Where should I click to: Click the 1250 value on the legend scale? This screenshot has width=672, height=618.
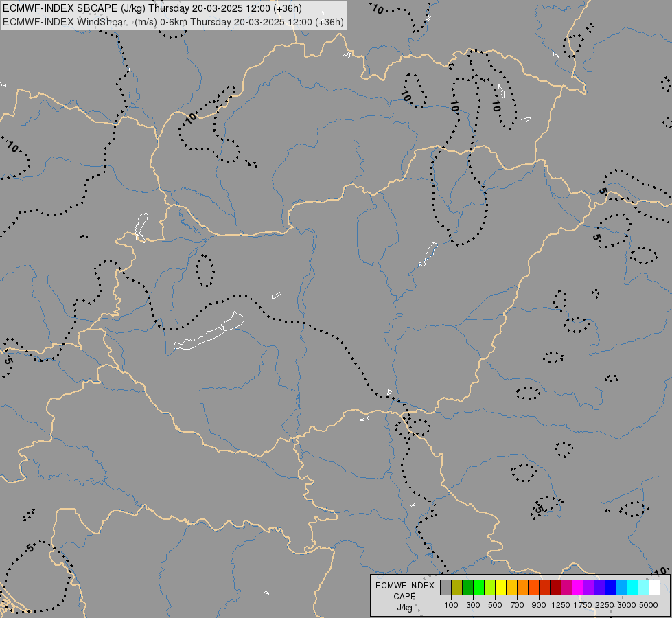[561, 605]
